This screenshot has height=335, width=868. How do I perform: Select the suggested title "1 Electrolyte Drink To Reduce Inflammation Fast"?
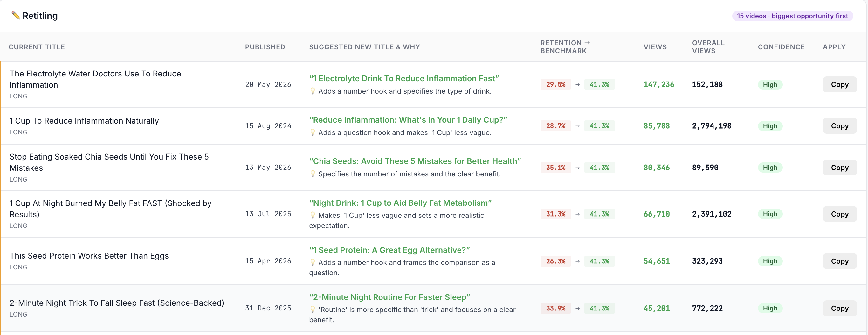(404, 78)
